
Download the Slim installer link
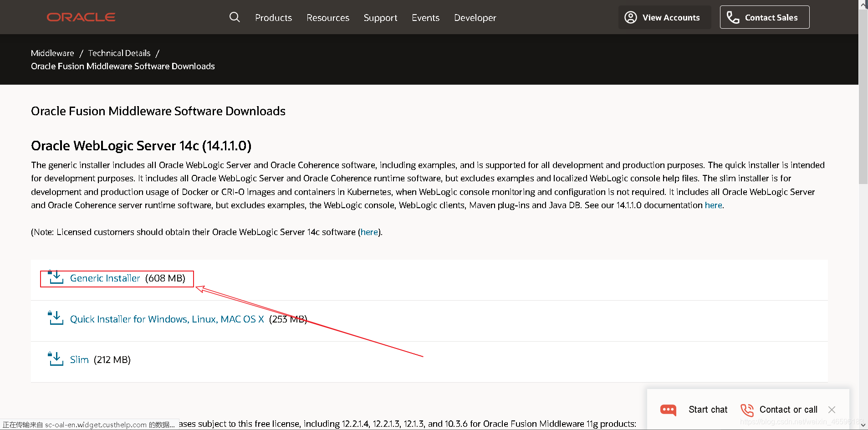click(79, 360)
